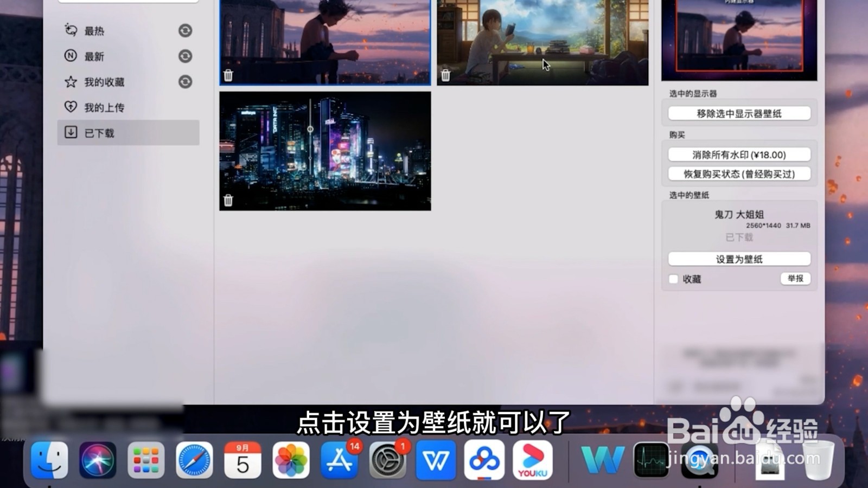The height and width of the screenshot is (488, 868).
Task: Click the N icon beside 最新
Action: pos(71,55)
